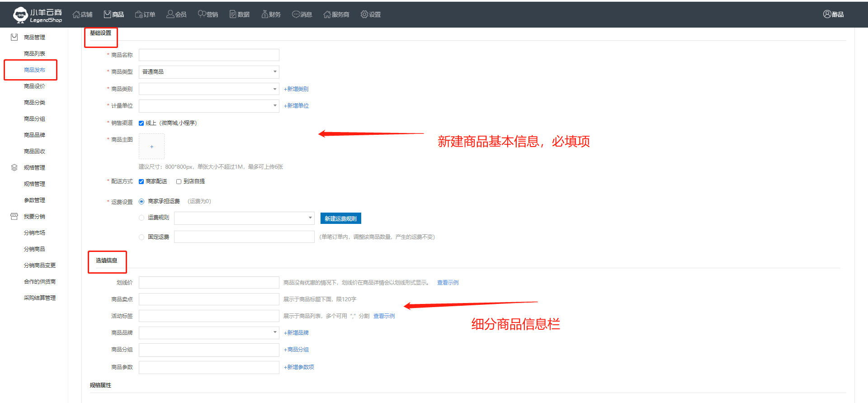Open the data report icon in navigation

point(233,14)
